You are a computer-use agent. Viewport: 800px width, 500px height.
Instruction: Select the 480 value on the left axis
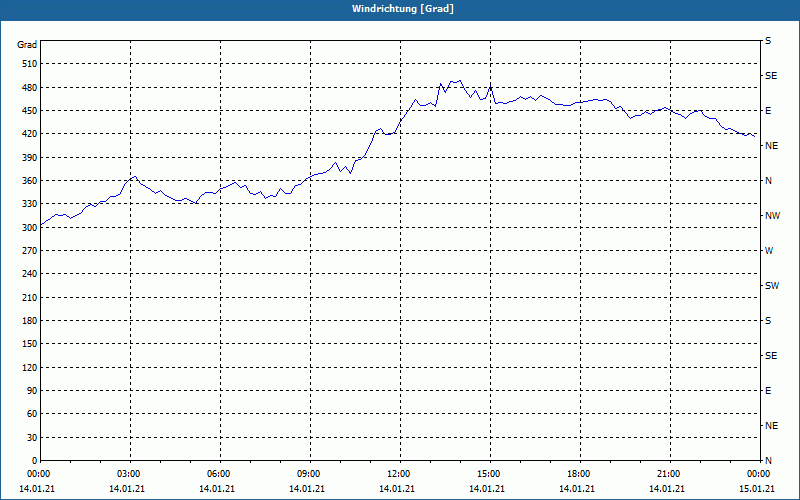(x=30, y=88)
